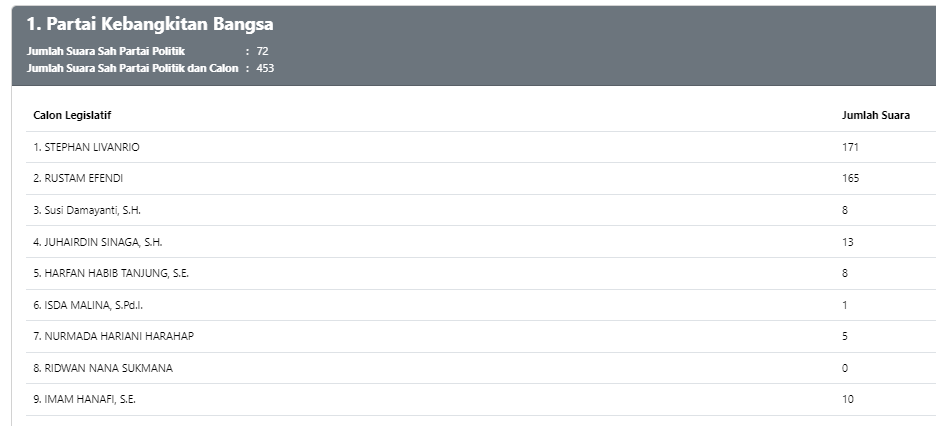Click Rustam Efendi's vote count 165

click(x=850, y=178)
